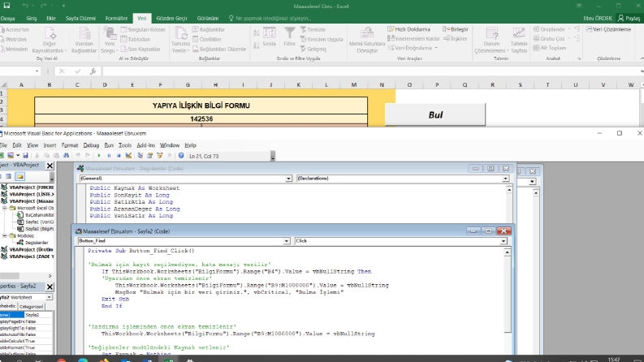644x362 pixels.
Task: Click Hızlı Doldurma in ribbon
Action: click(x=409, y=29)
